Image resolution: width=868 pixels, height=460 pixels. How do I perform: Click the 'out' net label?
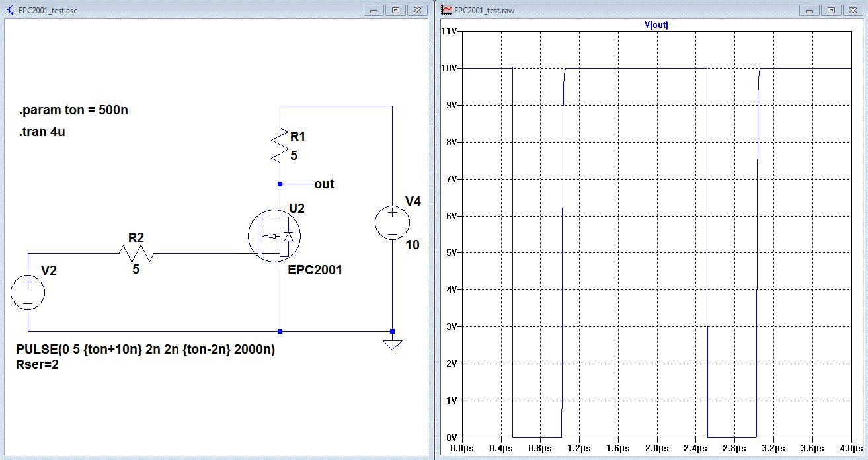(324, 184)
